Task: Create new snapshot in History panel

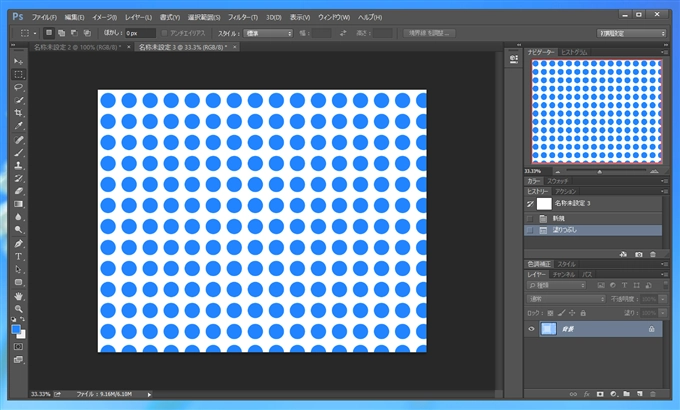Action: tap(638, 254)
